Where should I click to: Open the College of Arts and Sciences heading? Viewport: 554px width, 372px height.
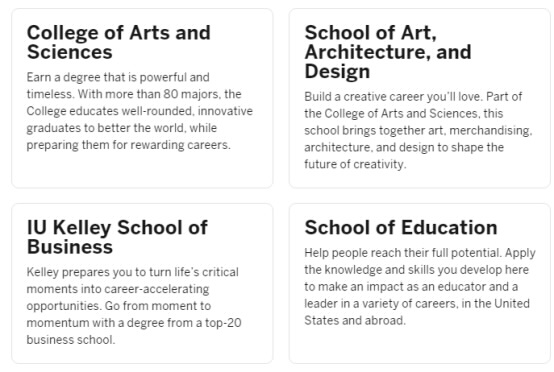(x=119, y=42)
